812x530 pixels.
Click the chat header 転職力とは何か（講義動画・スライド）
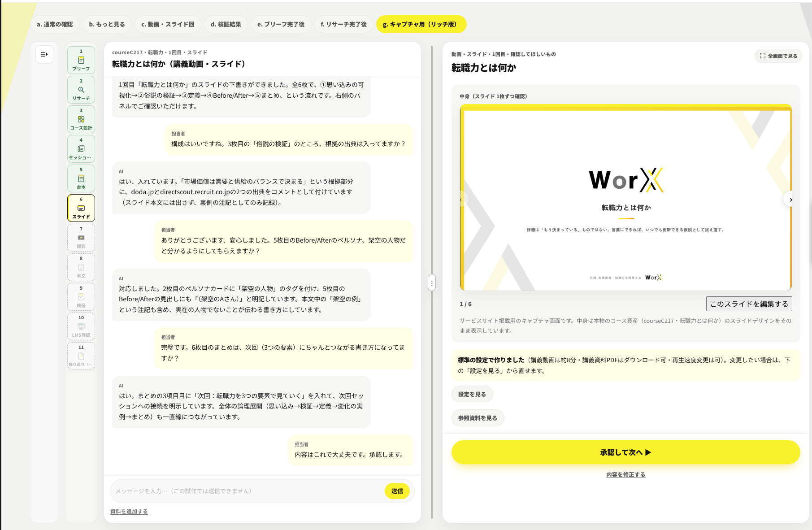pos(179,64)
